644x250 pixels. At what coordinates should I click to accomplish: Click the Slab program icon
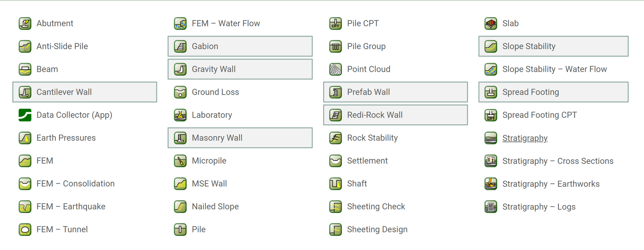491,24
